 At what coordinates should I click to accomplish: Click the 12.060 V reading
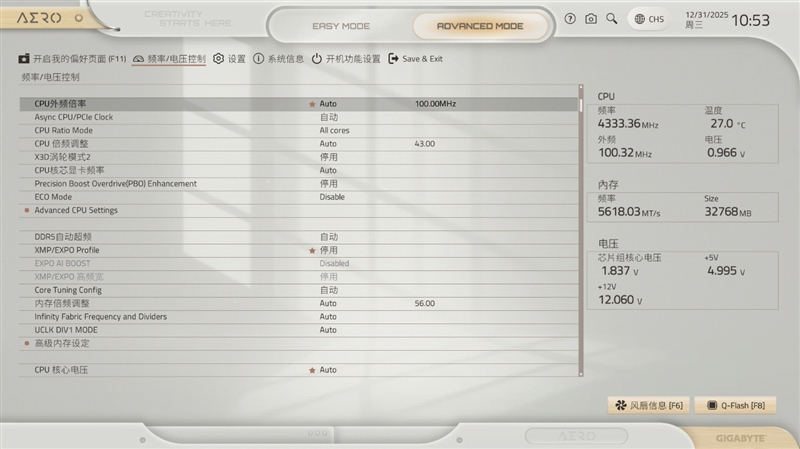tap(620, 300)
